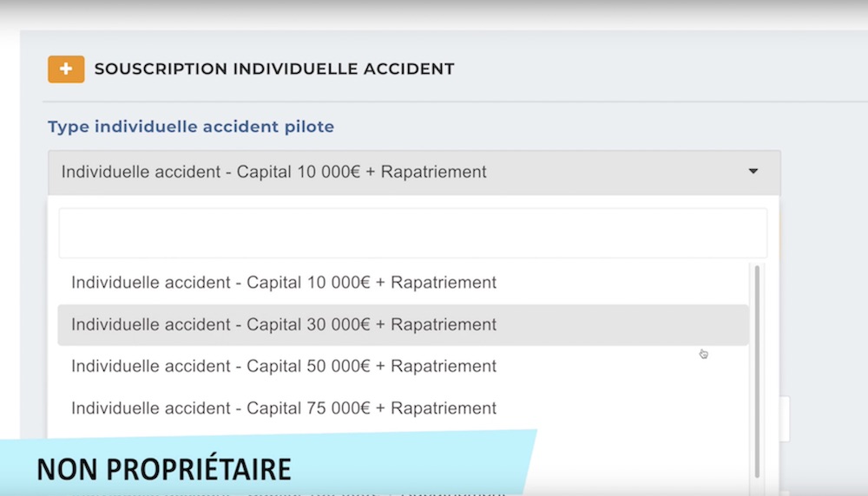The image size is (868, 496).
Task: Click the last fully visible list option
Action: pos(284,408)
